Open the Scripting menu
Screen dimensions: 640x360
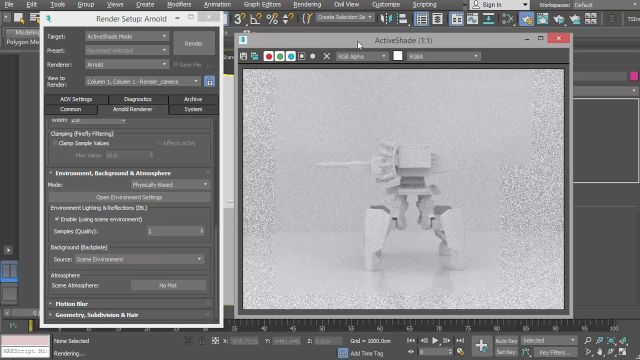pos(424,4)
